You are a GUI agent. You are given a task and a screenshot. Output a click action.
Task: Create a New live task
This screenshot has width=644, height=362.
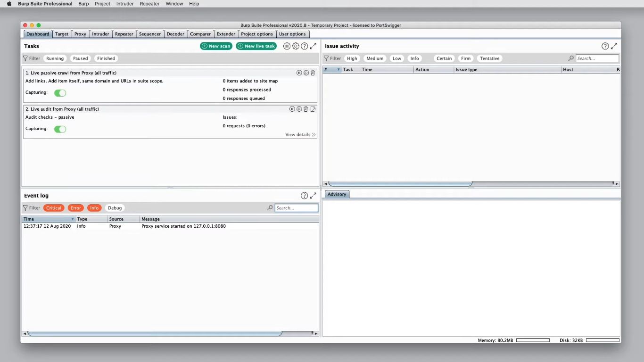(x=256, y=46)
